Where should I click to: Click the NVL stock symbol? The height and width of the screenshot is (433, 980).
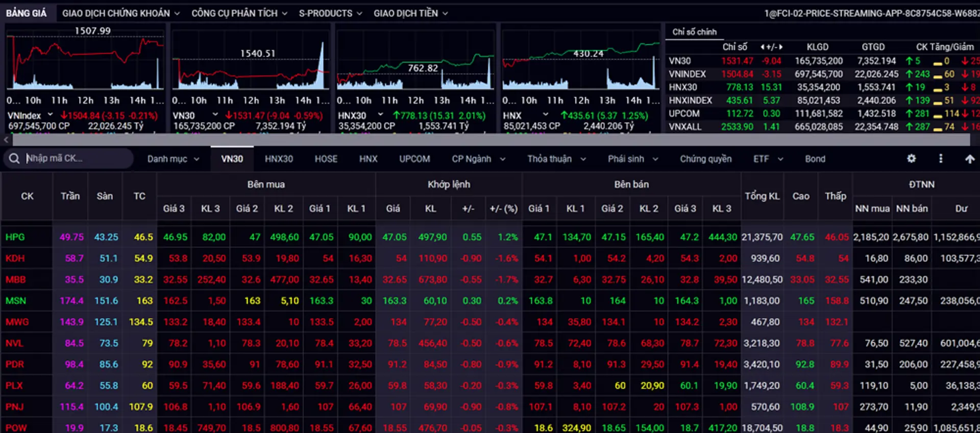14,343
